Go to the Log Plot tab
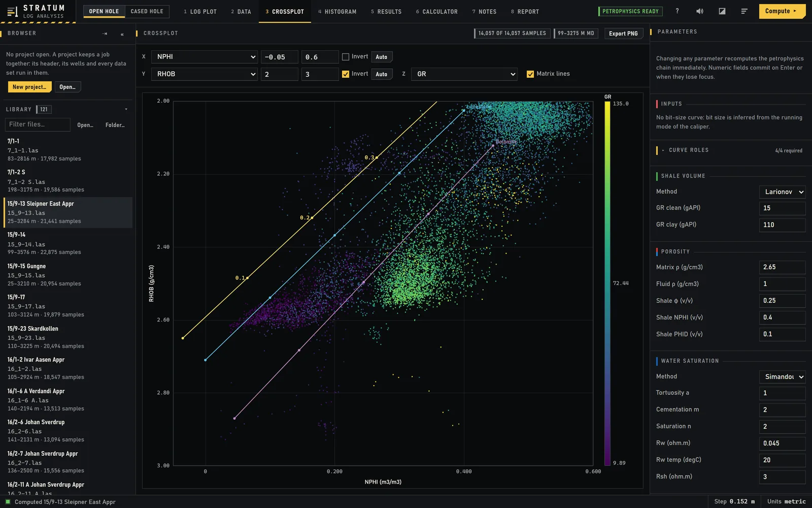 pyautogui.click(x=200, y=11)
